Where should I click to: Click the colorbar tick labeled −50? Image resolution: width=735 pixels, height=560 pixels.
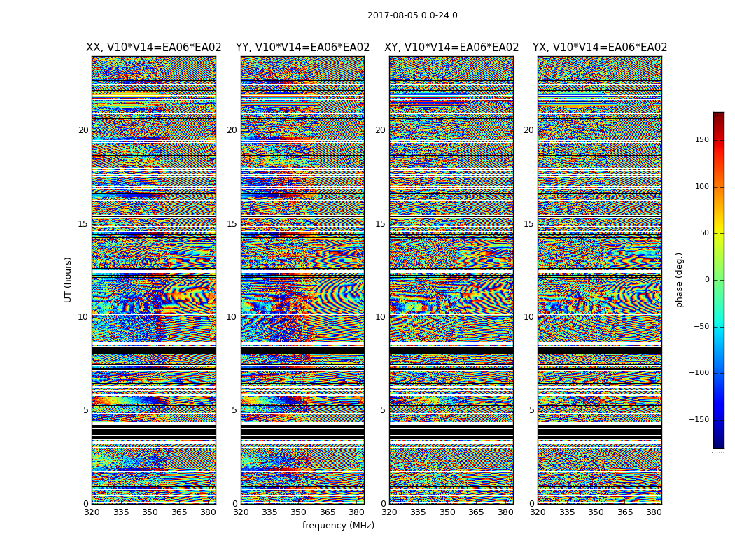click(701, 327)
